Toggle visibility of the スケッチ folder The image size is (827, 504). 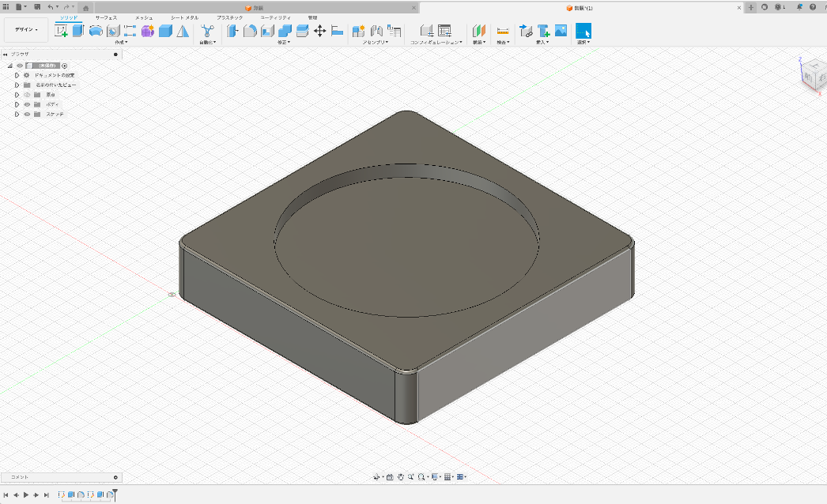[27, 115]
